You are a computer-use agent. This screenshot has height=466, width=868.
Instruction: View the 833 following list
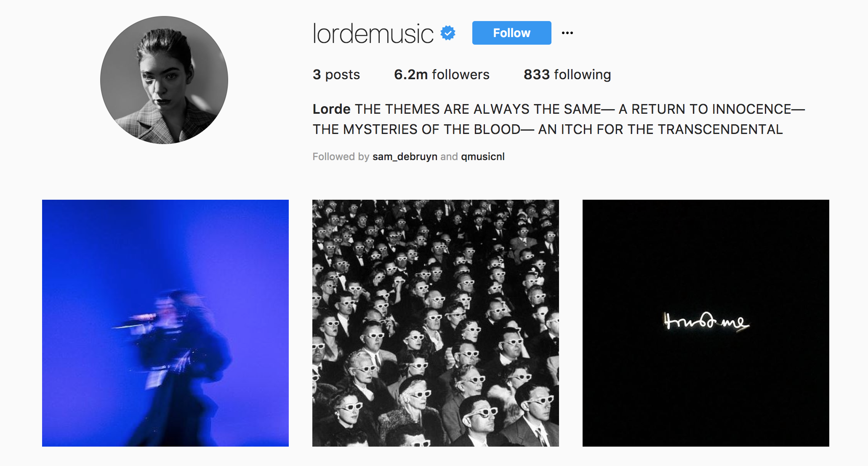click(567, 75)
